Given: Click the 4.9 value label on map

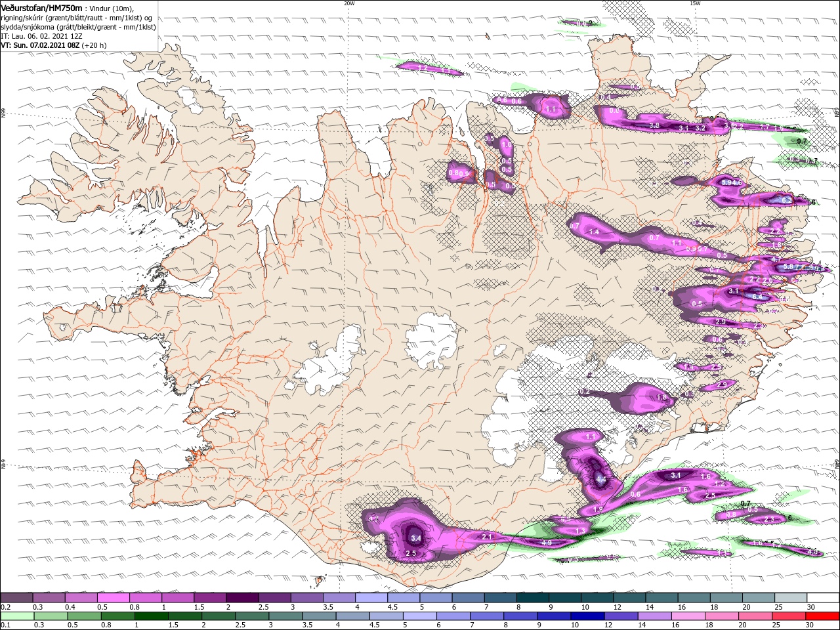Looking at the screenshot, I should point(546,543).
